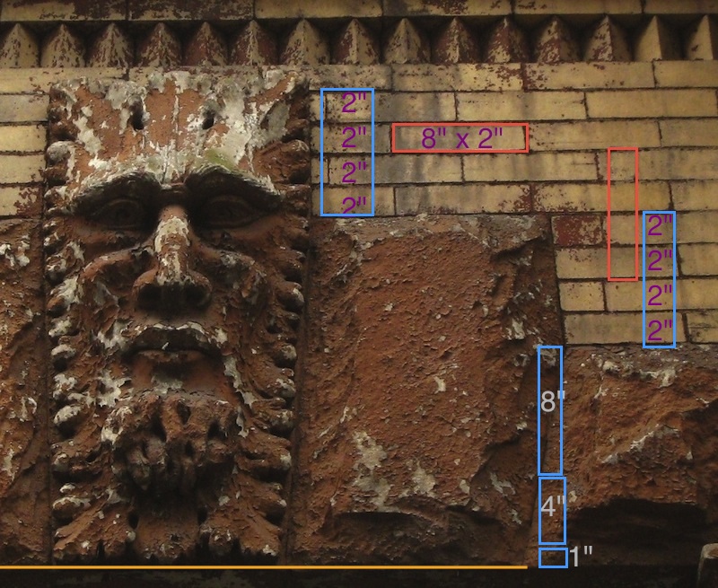Click the top 2" label in left blue box
718x588 pixels.
point(355,104)
